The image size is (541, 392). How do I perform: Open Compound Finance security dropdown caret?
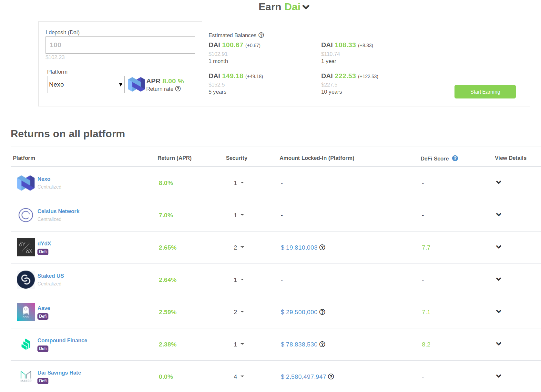pyautogui.click(x=242, y=344)
